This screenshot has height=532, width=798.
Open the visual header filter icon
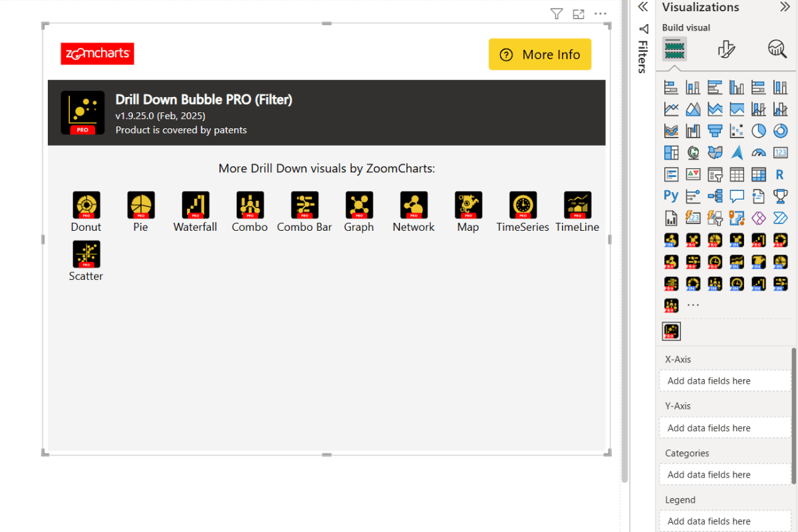point(557,14)
